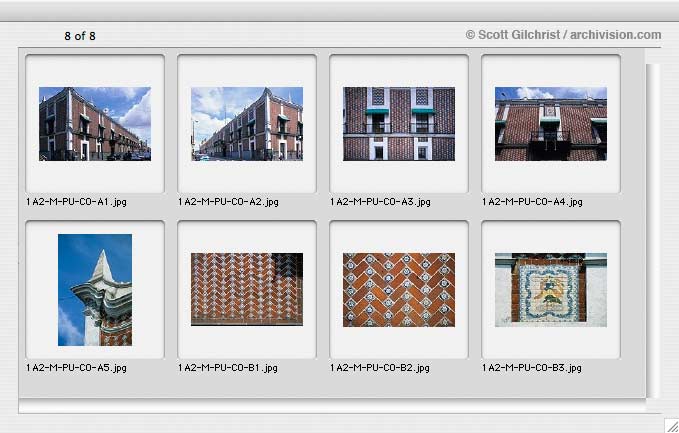Click filename label 1A2-M-PU-CO-A2.jpg
Screen dimensions: 679x433
point(228,202)
